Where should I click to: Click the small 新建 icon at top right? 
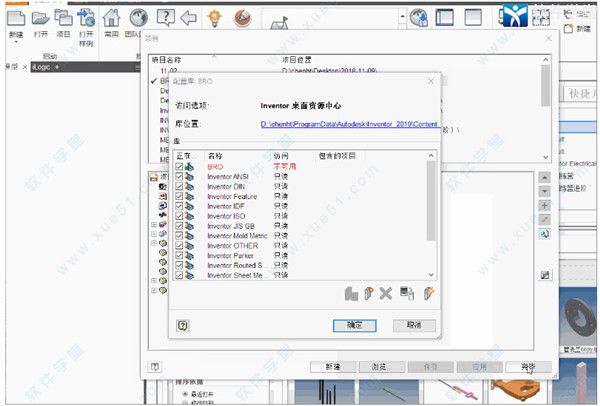click(x=568, y=29)
